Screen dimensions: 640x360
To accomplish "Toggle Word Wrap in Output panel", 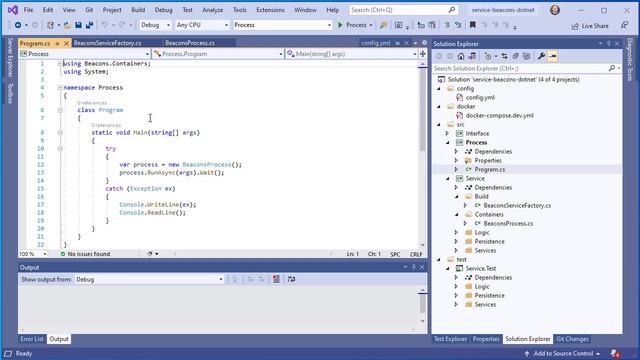I will pos(291,279).
